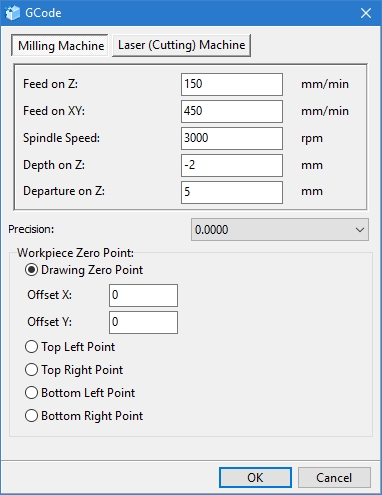
Task: Click the Offset Y input field
Action: [x=143, y=322]
